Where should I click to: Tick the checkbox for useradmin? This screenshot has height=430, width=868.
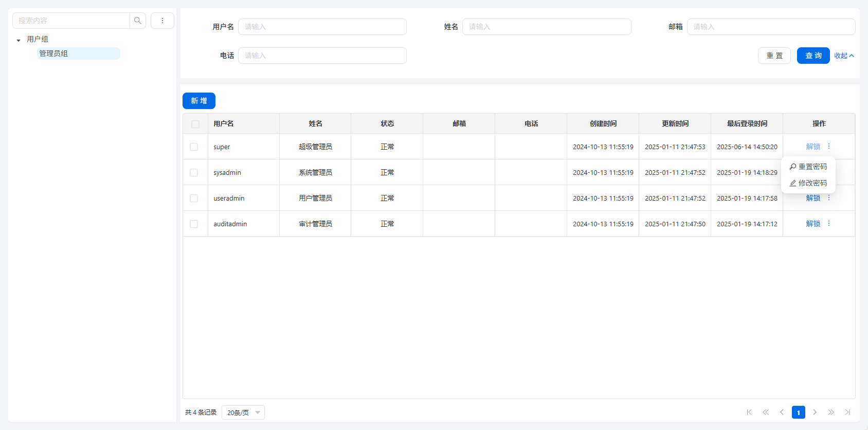tap(194, 199)
